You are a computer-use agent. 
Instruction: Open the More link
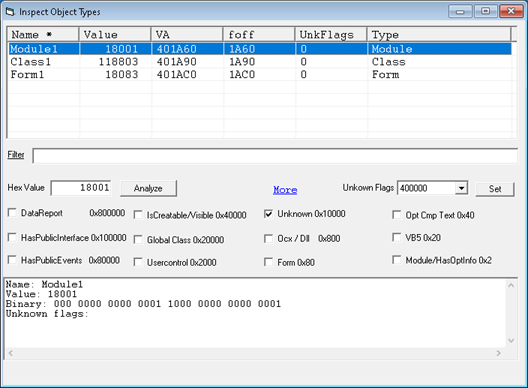285,190
